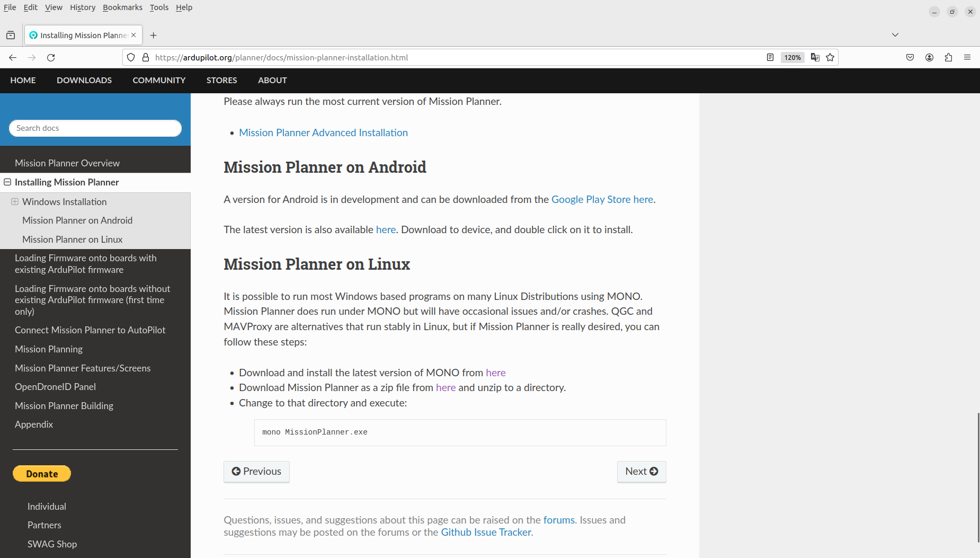Viewport: 980px width, 558px height.
Task: Select Mission Planner on Android sidebar item
Action: click(77, 220)
